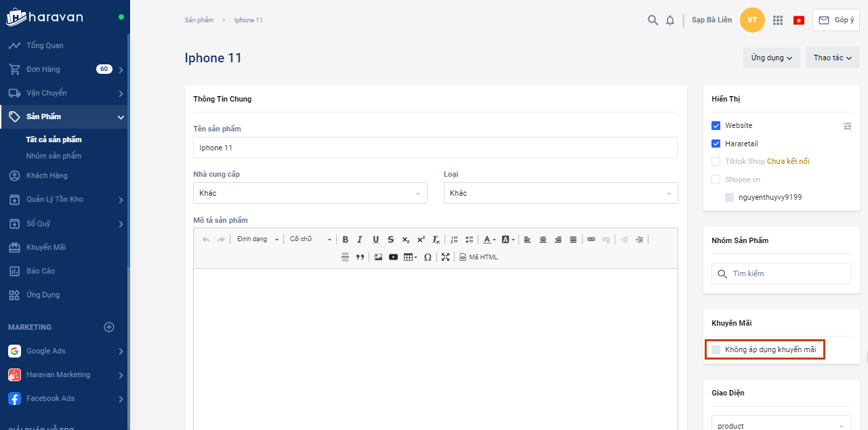The height and width of the screenshot is (430, 868).
Task: Click the Chưa kết nối link
Action: pyautogui.click(x=788, y=161)
